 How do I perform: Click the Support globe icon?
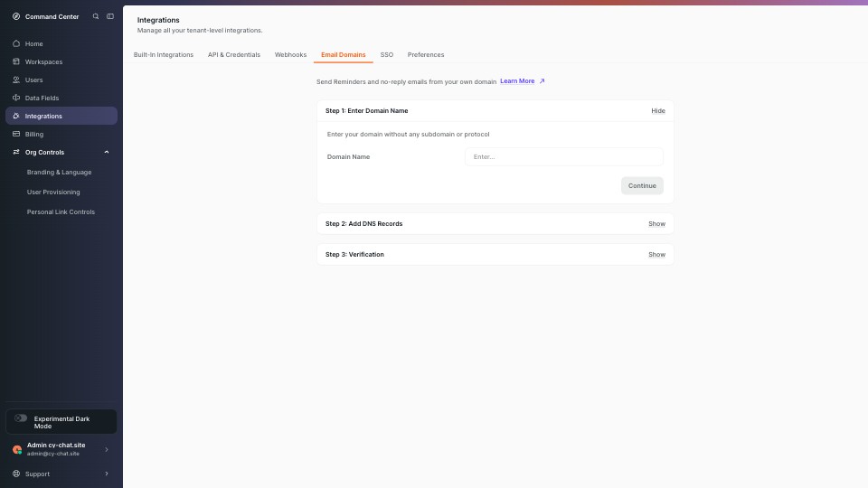coord(16,474)
